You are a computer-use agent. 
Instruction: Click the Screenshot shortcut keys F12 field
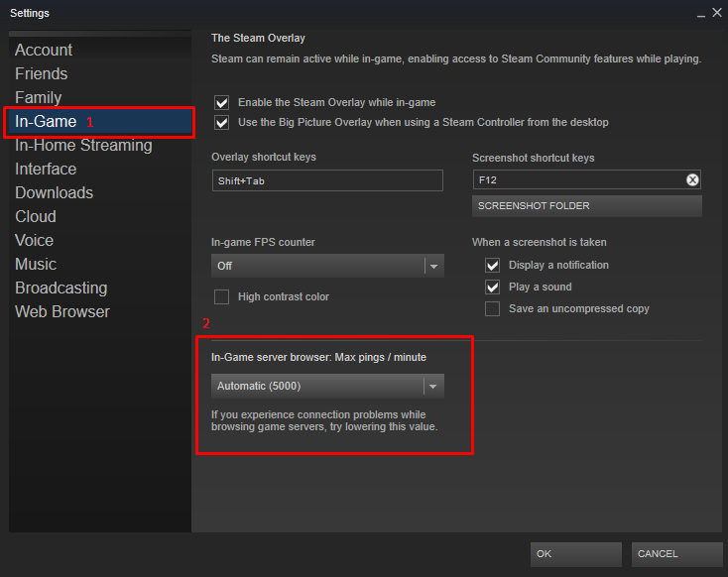pos(587,179)
